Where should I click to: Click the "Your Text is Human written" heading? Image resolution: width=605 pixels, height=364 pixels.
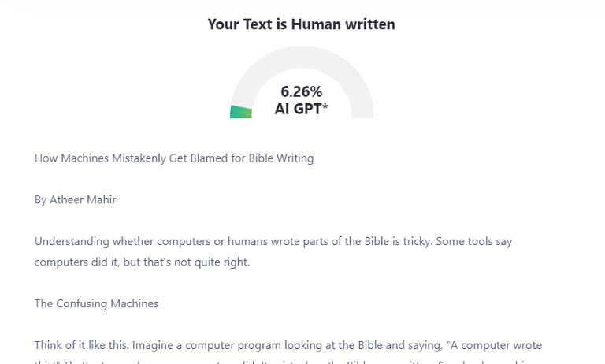pos(302,24)
